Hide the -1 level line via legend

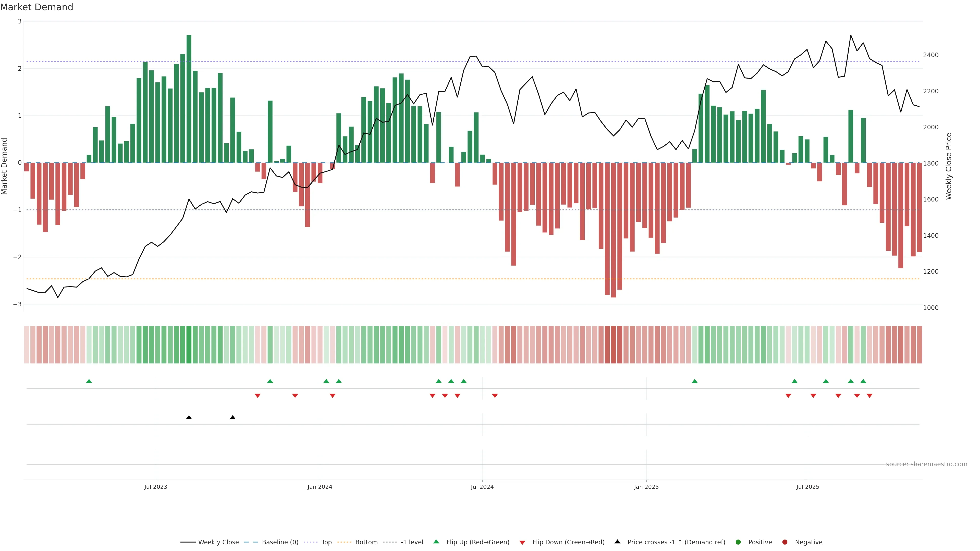click(412, 542)
